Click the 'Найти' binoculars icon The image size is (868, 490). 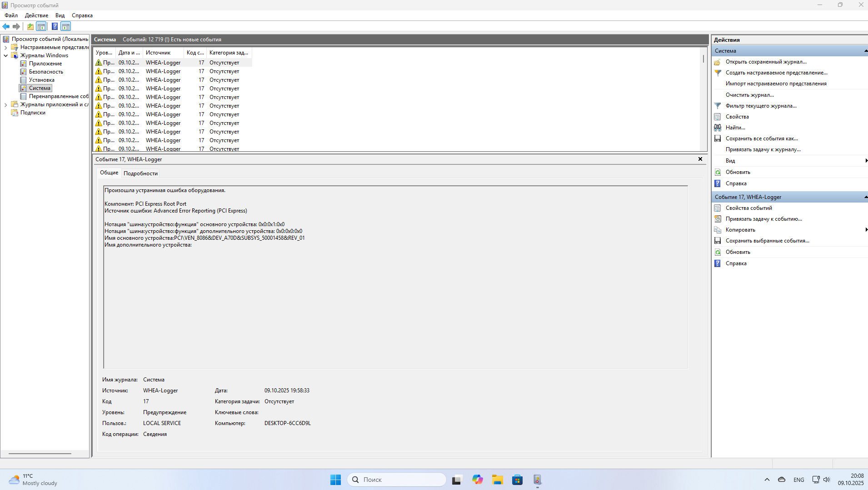(x=718, y=128)
